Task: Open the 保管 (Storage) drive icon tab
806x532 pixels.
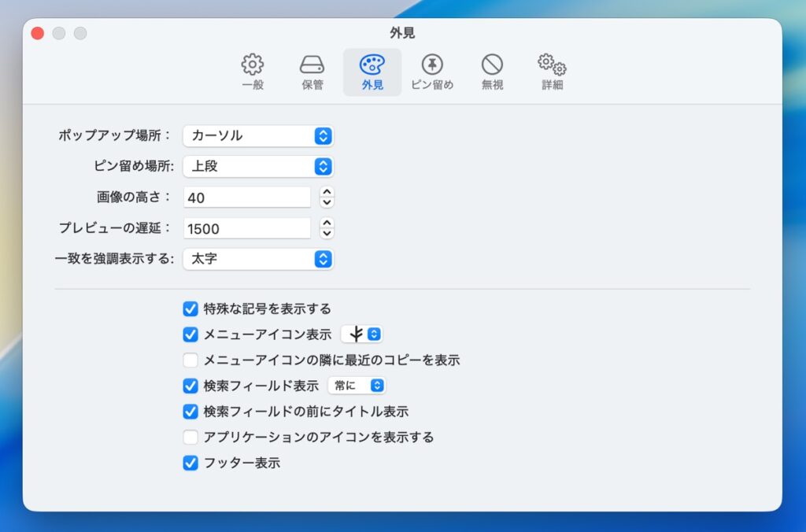Action: coord(312,72)
